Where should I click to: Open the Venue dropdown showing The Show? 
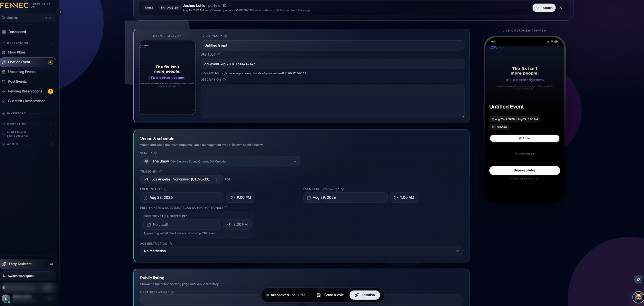220,161
